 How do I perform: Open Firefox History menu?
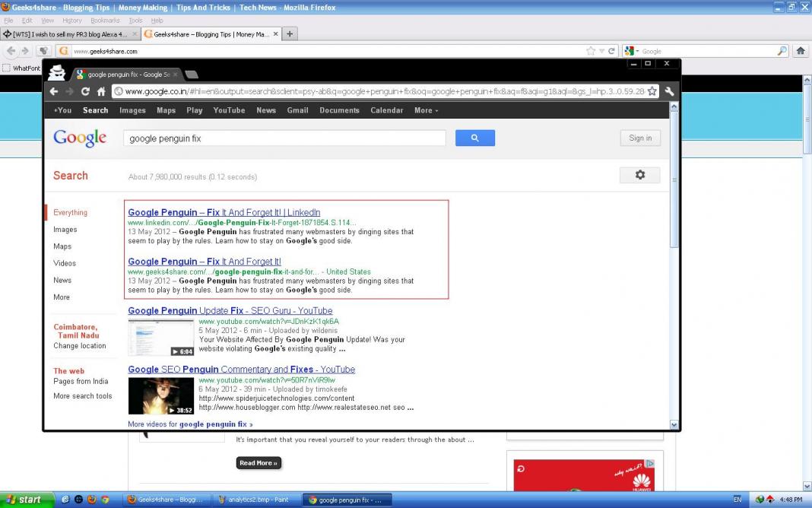click(x=72, y=21)
